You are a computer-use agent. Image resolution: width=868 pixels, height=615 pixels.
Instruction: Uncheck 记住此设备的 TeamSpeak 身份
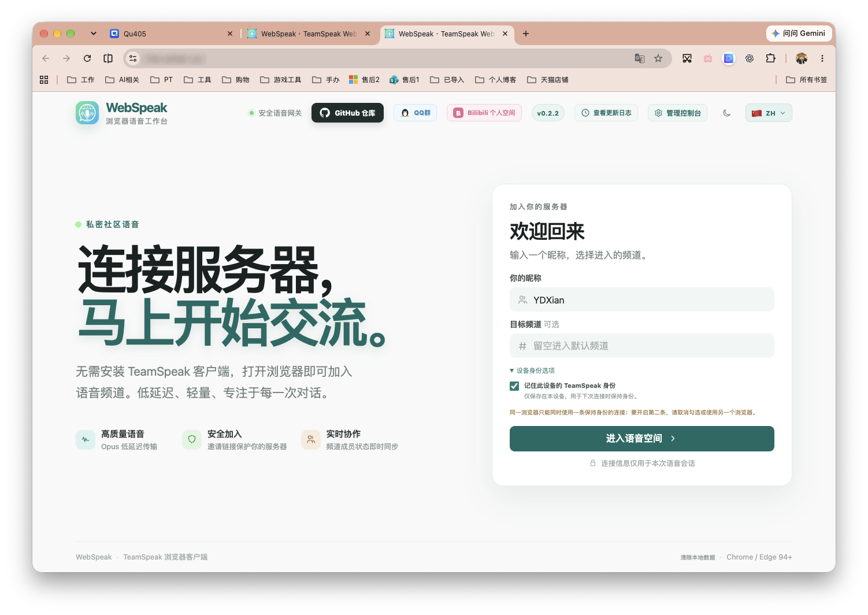click(514, 386)
